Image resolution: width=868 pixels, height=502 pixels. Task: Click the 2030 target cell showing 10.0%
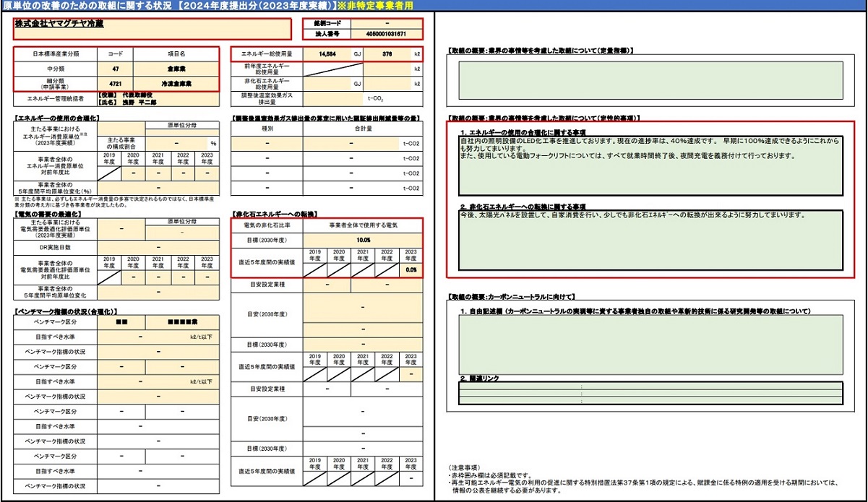click(363, 240)
